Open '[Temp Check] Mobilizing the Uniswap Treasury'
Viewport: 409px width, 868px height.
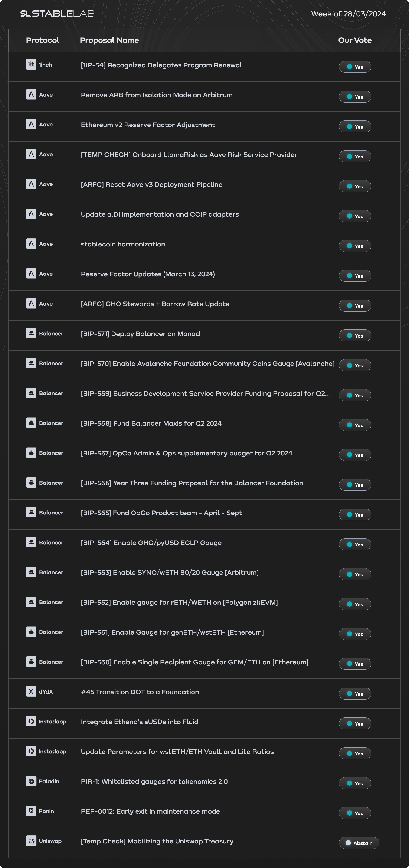pos(157,841)
